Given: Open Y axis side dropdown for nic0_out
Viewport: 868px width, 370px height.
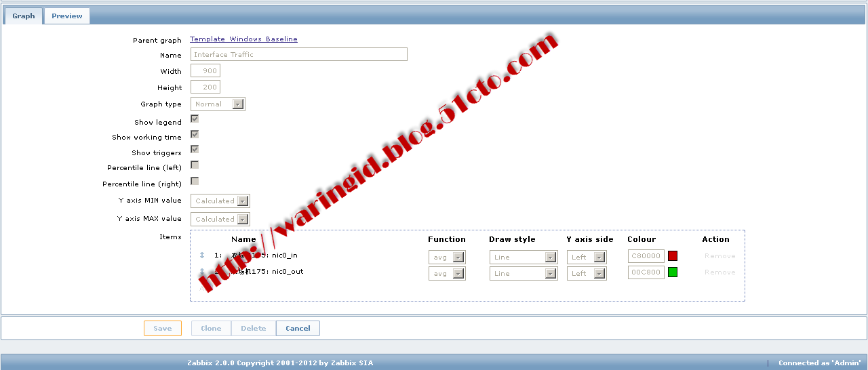Looking at the screenshot, I should pyautogui.click(x=587, y=273).
